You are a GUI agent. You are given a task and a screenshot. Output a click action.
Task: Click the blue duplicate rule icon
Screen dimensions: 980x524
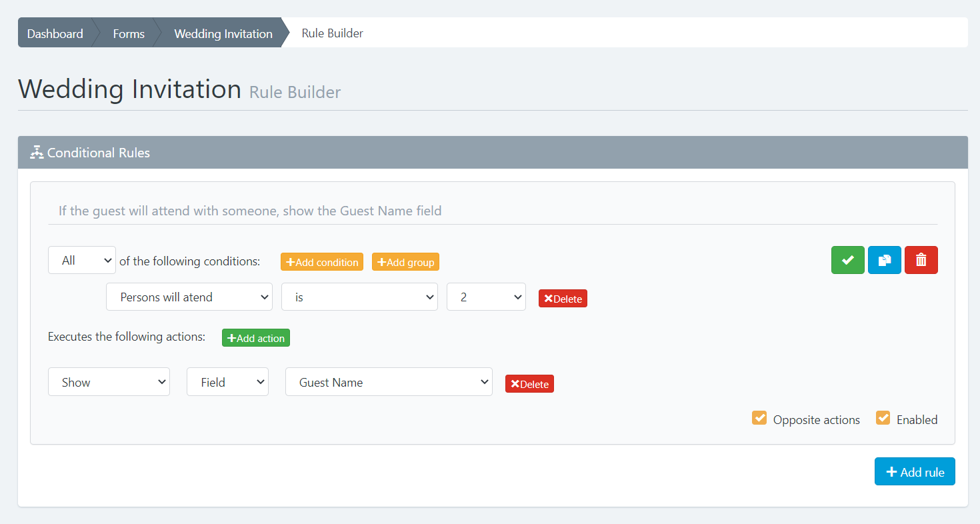pos(884,260)
